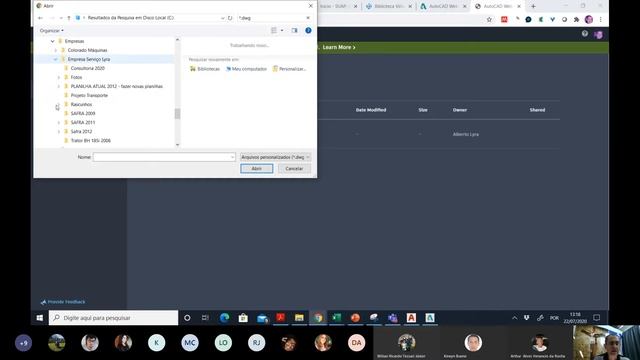Viewport: 640px width, 360px height.
Task: Switch to the Biblioteca browser tab
Action: pyautogui.click(x=388, y=7)
